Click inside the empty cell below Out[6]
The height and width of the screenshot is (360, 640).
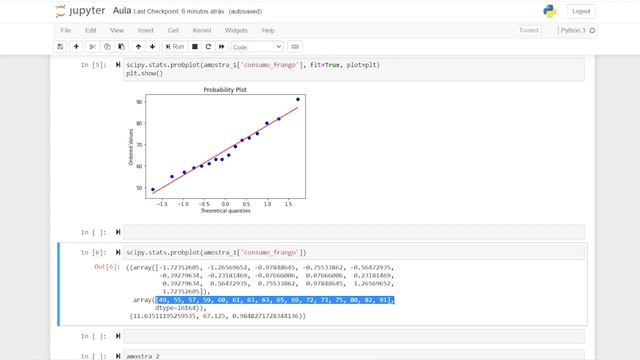point(354,336)
